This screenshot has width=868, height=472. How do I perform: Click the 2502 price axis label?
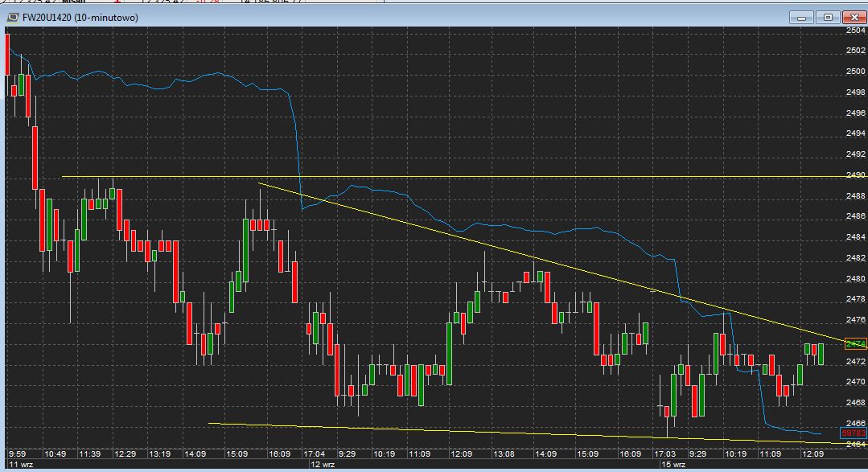(856, 51)
